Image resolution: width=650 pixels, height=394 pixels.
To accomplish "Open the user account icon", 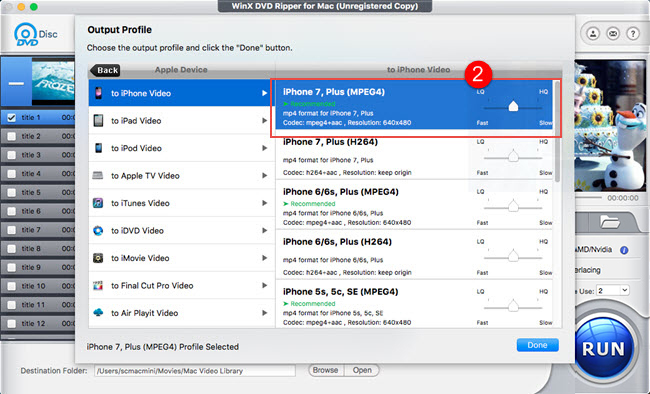I will (x=593, y=33).
